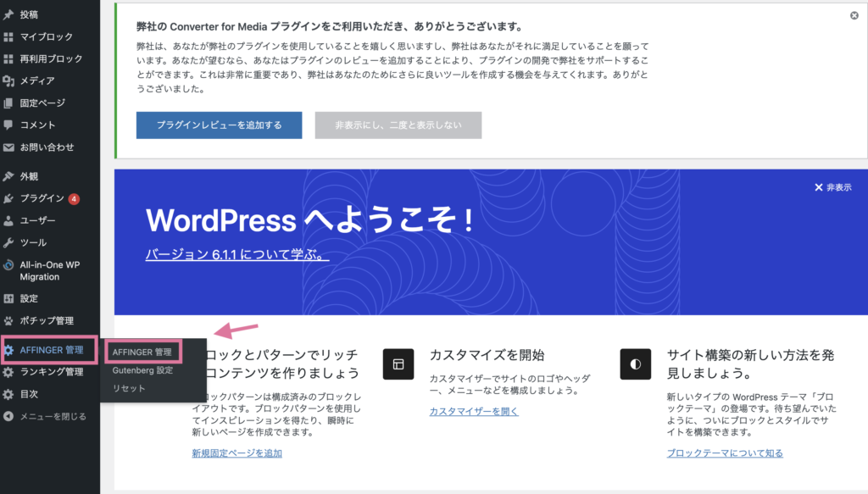Screen dimensions: 868x494
Task: Open the バージョン 6.1.1 について学ぶ link
Action: pyautogui.click(x=237, y=254)
